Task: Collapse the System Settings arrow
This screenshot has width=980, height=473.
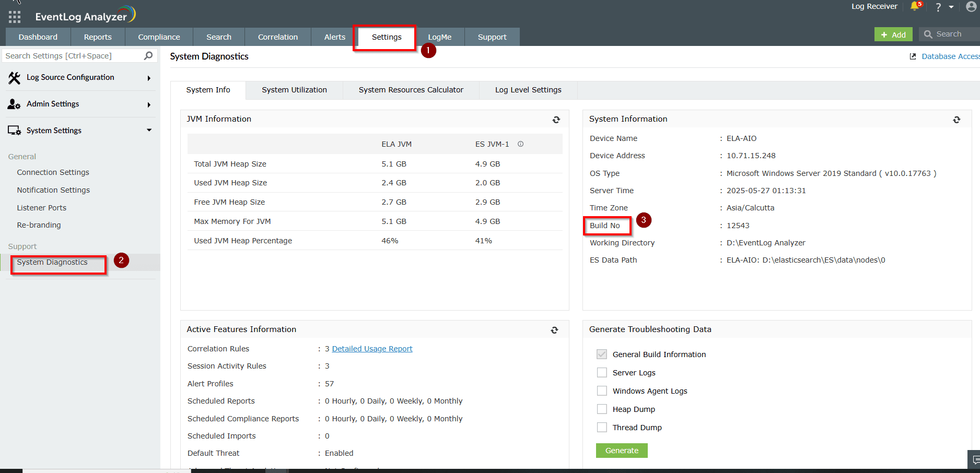Action: coord(149,130)
